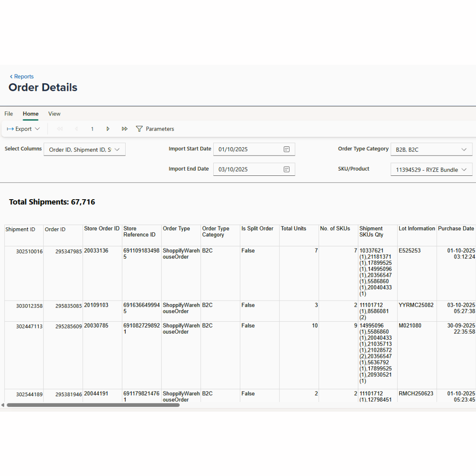Open the Import End Date calendar picker
This screenshot has width=476, height=476.
[x=286, y=169]
